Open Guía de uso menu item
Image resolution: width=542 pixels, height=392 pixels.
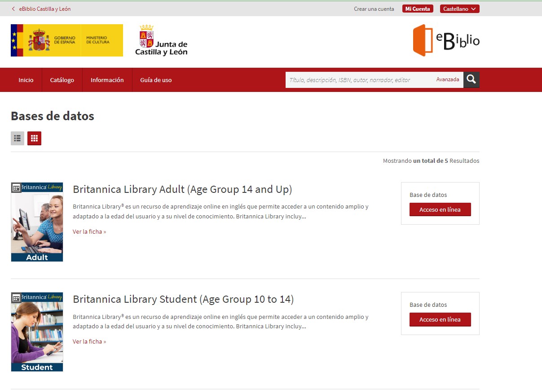(156, 80)
